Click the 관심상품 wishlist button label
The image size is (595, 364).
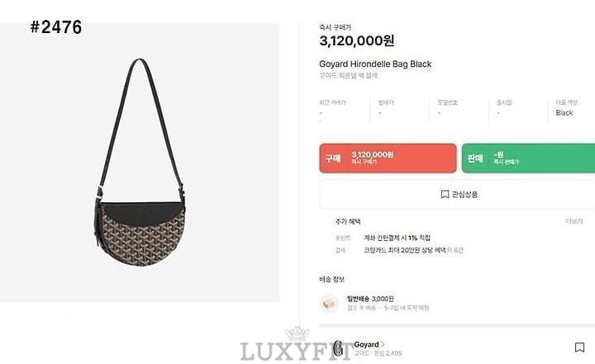[464, 195]
